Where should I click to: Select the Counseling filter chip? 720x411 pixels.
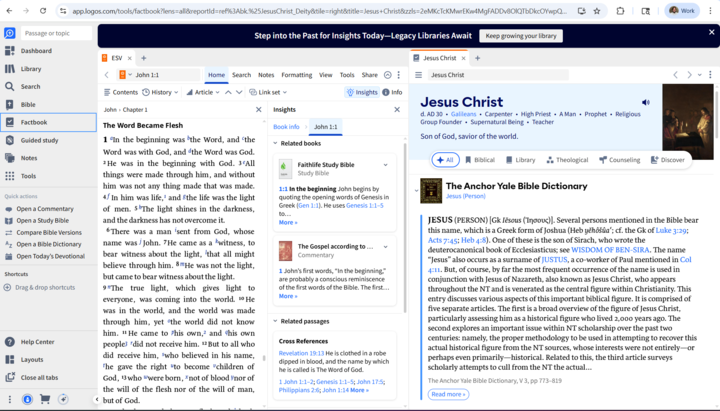click(619, 160)
